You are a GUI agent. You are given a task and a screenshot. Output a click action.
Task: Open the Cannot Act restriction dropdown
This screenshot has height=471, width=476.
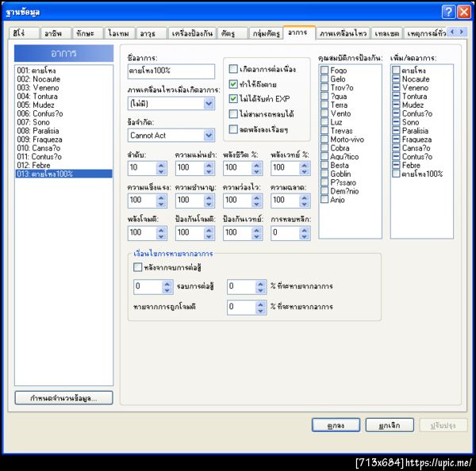coord(209,136)
